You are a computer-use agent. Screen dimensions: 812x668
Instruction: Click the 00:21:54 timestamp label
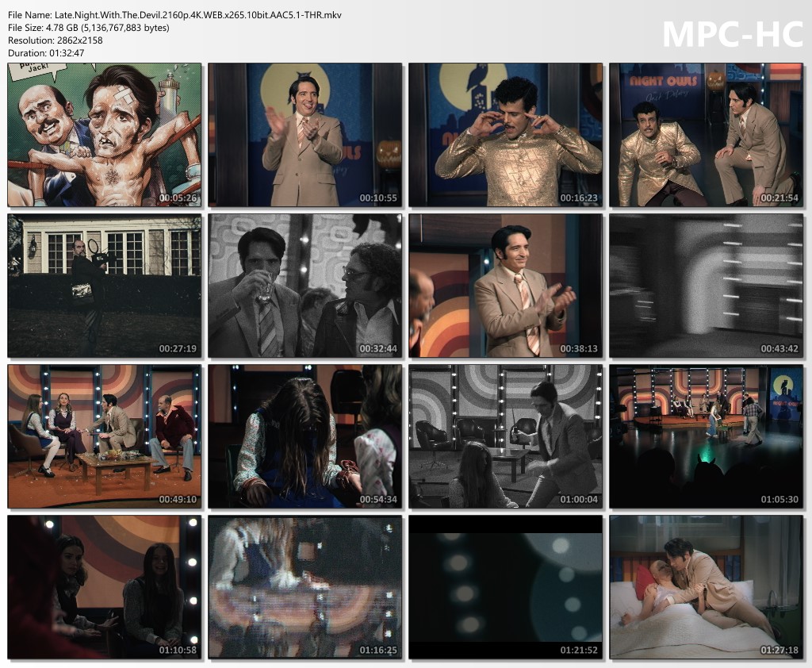(x=779, y=198)
